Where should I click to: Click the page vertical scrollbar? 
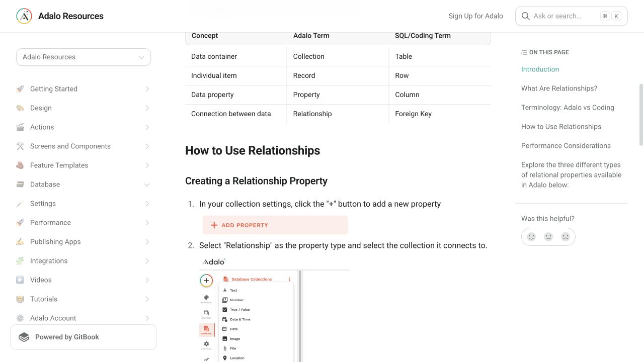tap(641, 115)
